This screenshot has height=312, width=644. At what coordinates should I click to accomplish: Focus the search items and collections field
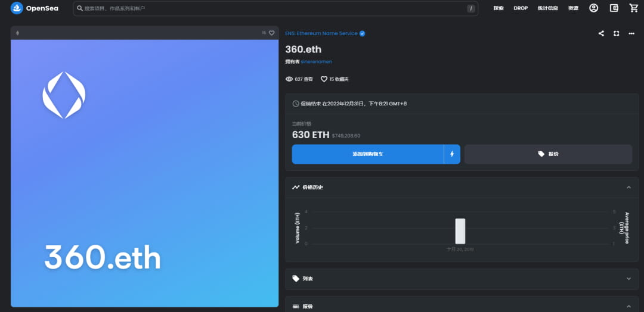coord(275,8)
